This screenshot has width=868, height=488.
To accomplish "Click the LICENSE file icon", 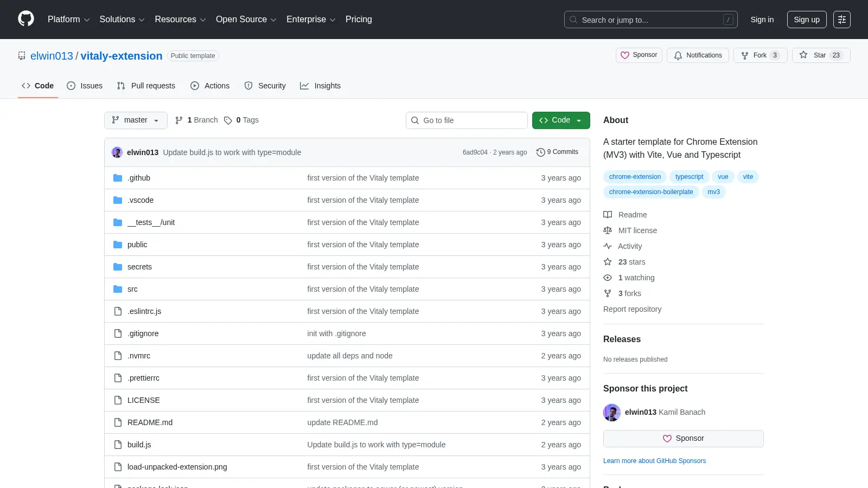I will tap(118, 400).
